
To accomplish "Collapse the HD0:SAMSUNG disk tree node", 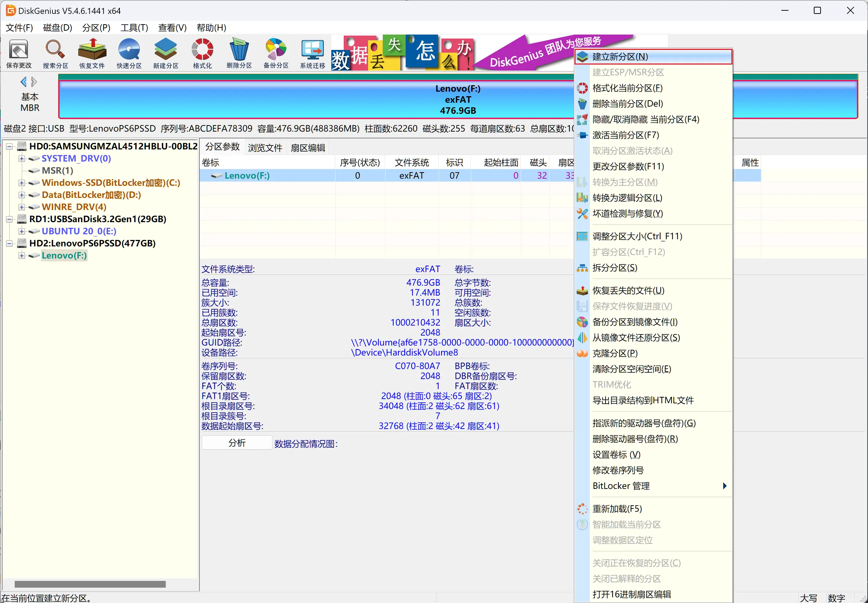I will (x=9, y=146).
